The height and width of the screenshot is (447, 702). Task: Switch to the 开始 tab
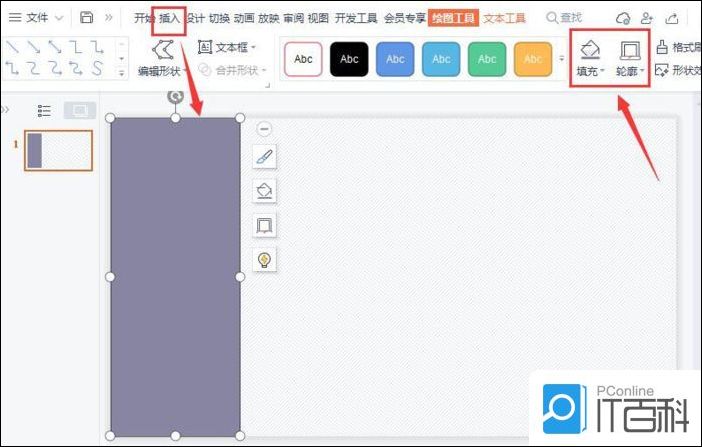[x=143, y=18]
